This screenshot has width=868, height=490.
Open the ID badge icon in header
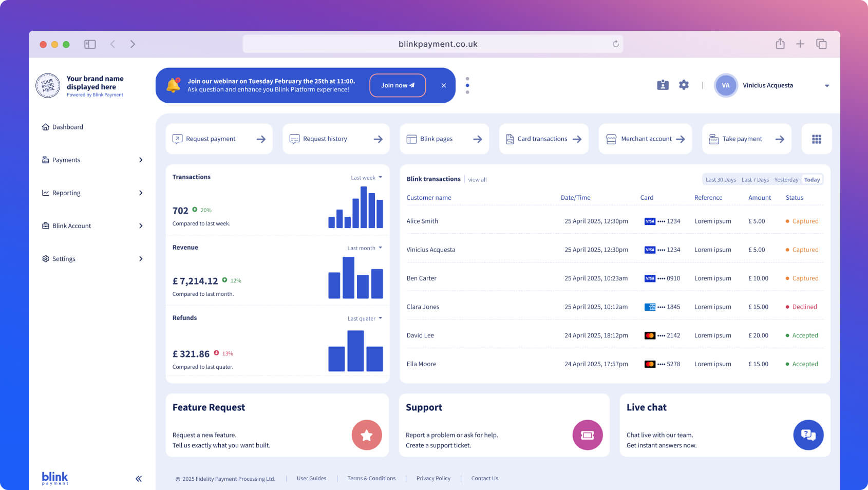click(663, 85)
